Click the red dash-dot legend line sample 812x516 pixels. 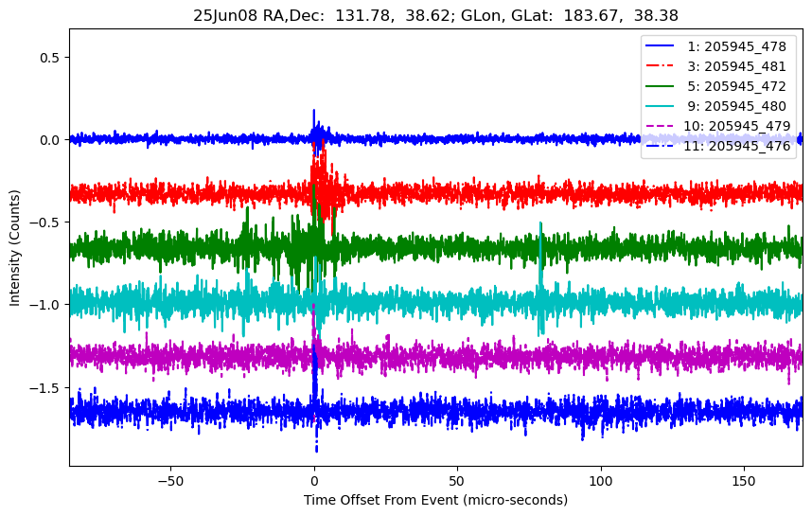pos(660,65)
